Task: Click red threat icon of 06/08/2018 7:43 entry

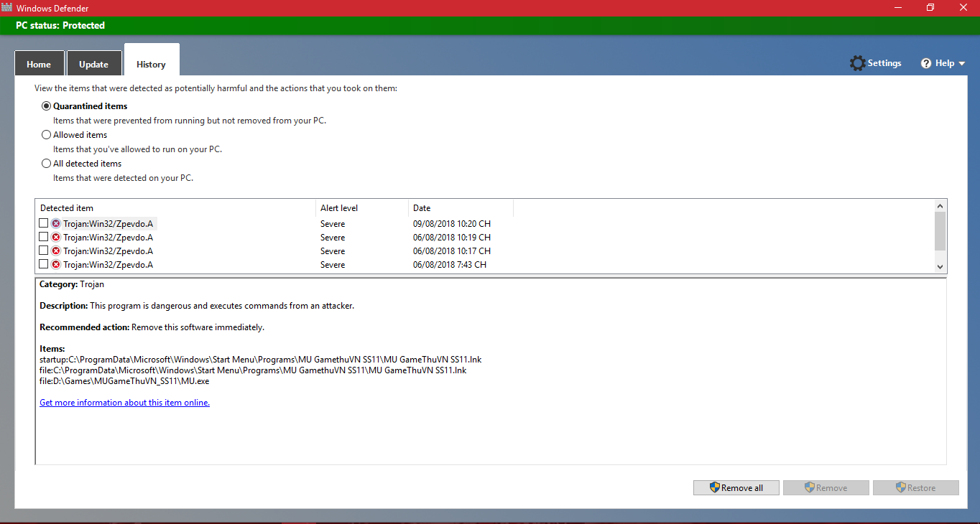Action: click(56, 265)
